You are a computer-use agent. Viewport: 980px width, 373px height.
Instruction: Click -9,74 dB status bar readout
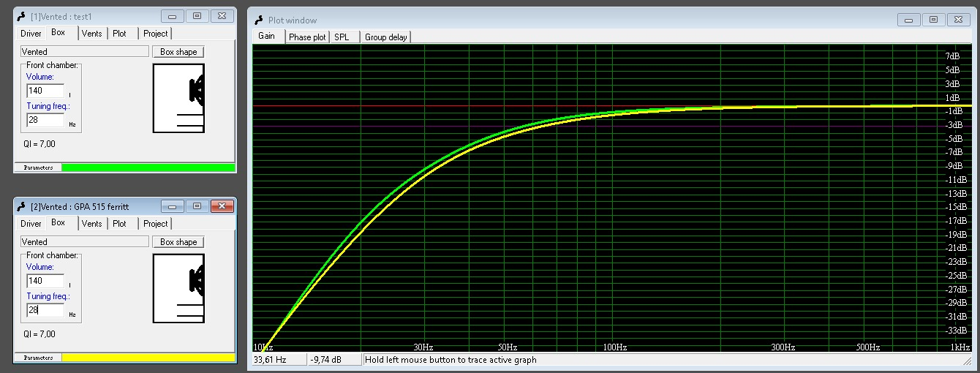(335, 360)
